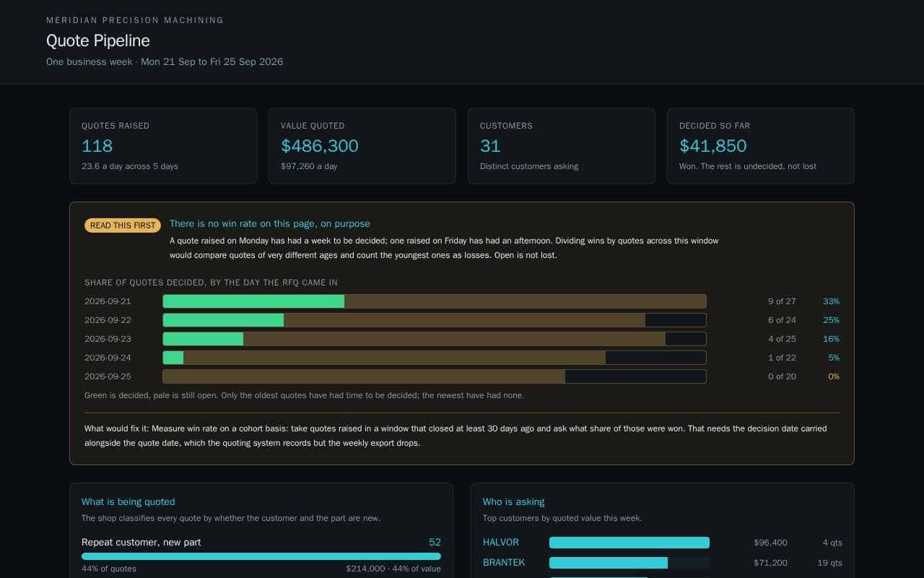Select the "6 of 24" count

click(x=782, y=320)
